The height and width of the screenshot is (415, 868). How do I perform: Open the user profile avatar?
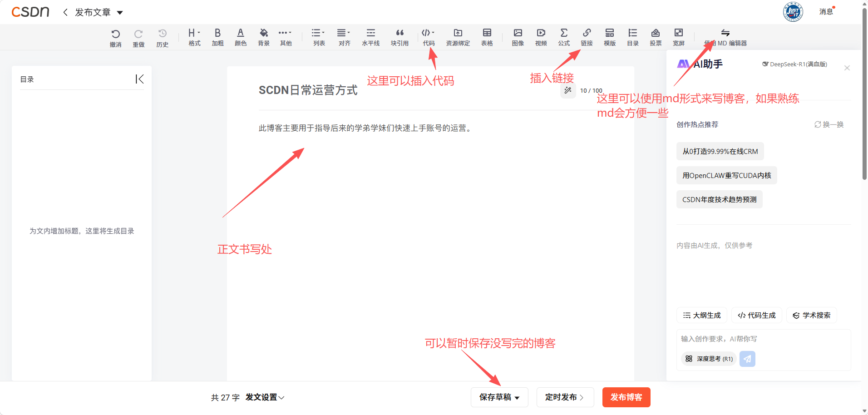click(x=793, y=12)
